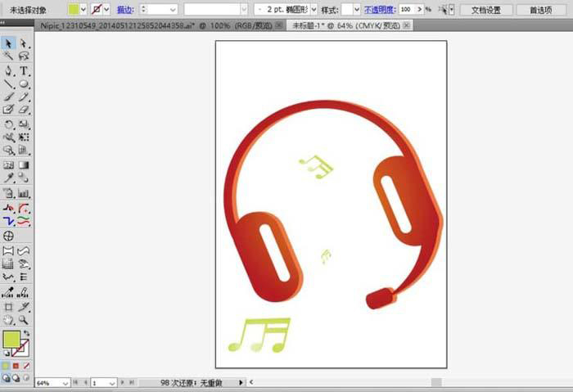The width and height of the screenshot is (573, 392).
Task: Select the Lasso tool
Action: pos(24,56)
